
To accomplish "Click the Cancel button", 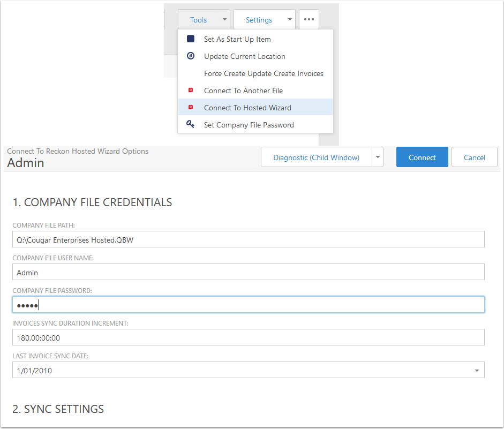I will click(x=475, y=157).
